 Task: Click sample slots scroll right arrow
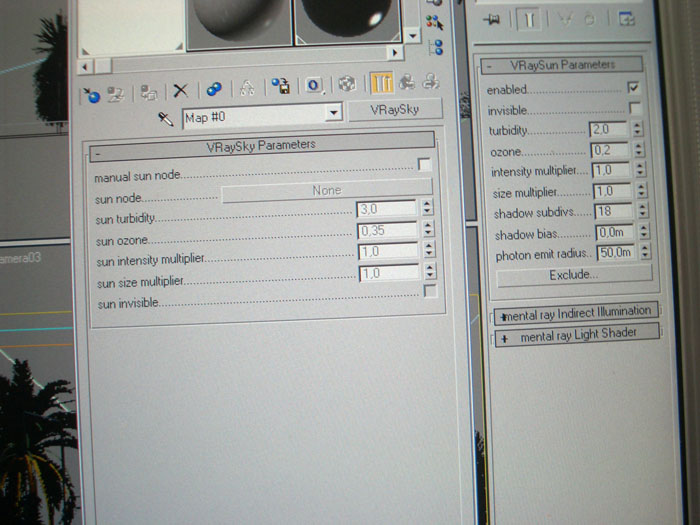pos(395,53)
